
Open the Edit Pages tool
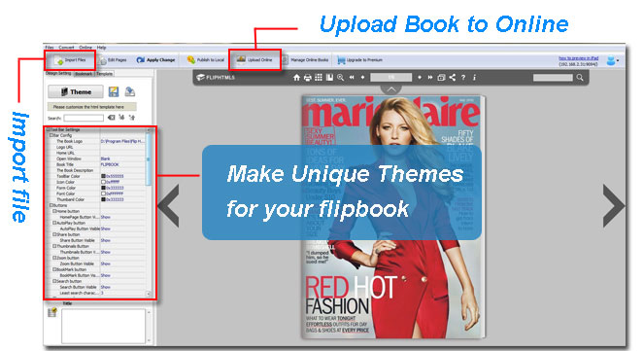tap(113, 60)
